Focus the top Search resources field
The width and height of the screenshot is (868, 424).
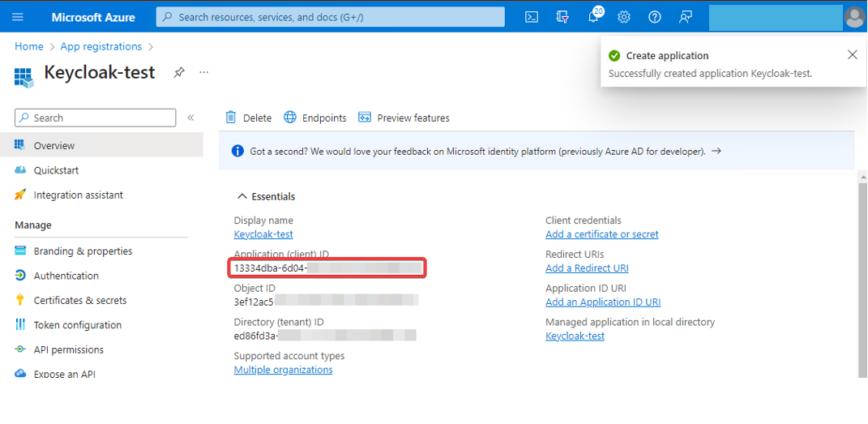[x=331, y=17]
